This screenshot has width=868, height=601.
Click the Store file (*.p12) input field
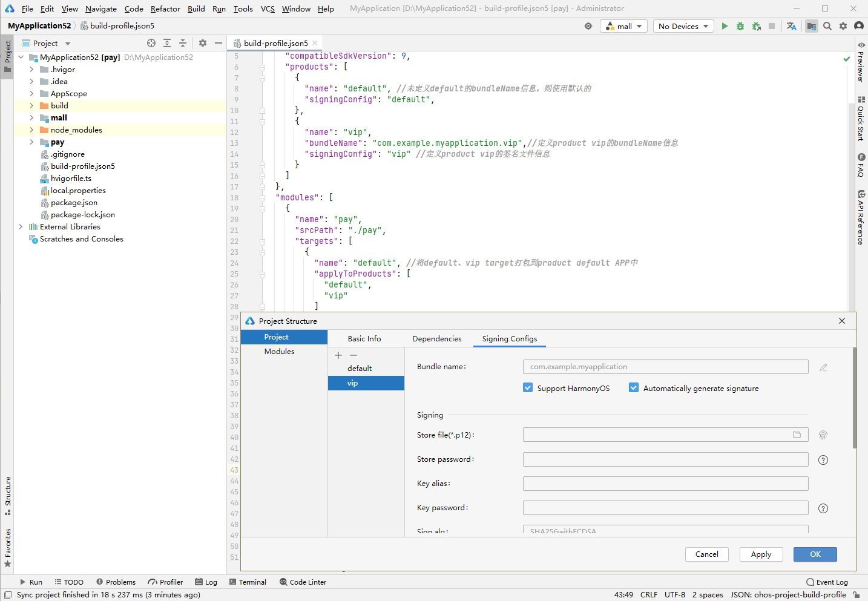665,435
